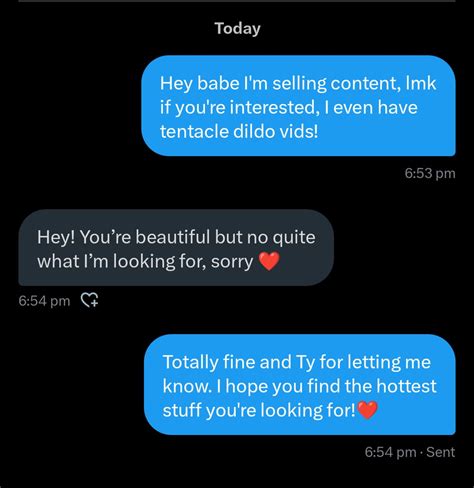Image resolution: width=474 pixels, height=488 pixels.
Task: Select the grey received message bubble
Action: pyautogui.click(x=176, y=248)
